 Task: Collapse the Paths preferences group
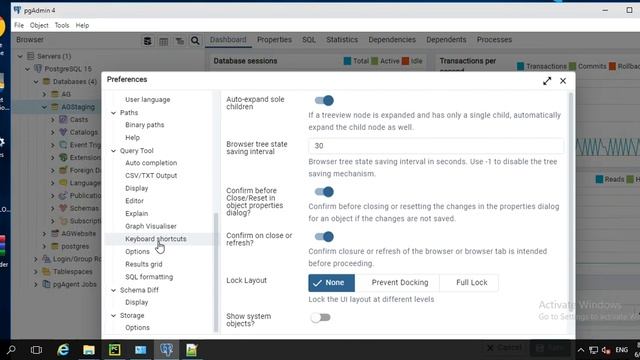click(x=113, y=113)
